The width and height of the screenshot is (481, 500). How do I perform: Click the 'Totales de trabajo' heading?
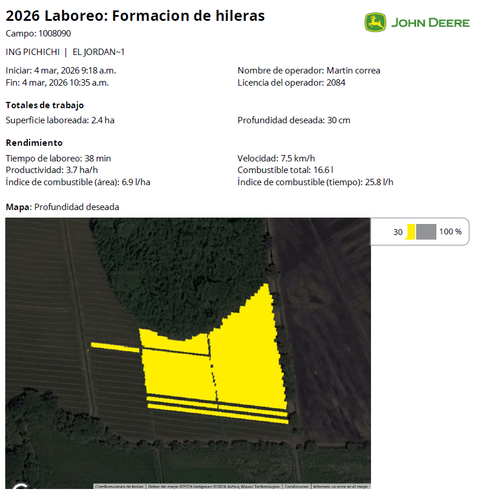coord(45,105)
